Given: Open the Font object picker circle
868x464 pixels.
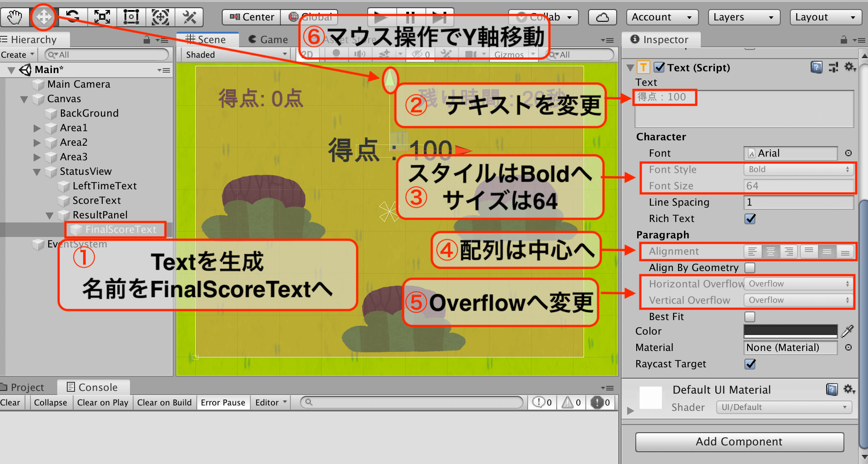Looking at the screenshot, I should coord(848,153).
